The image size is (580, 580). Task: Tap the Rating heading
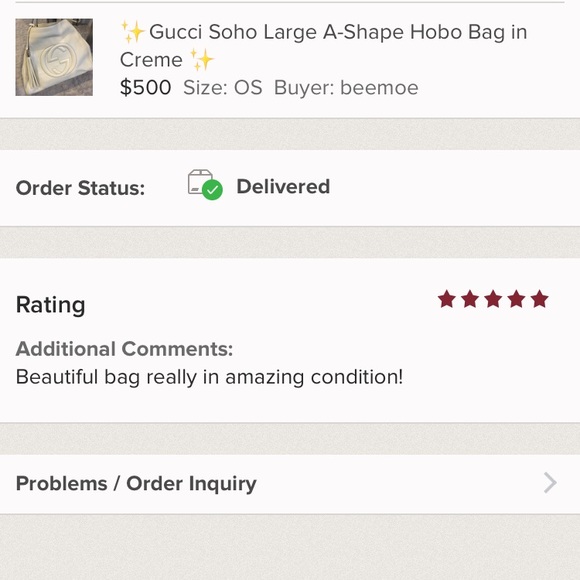point(51,306)
